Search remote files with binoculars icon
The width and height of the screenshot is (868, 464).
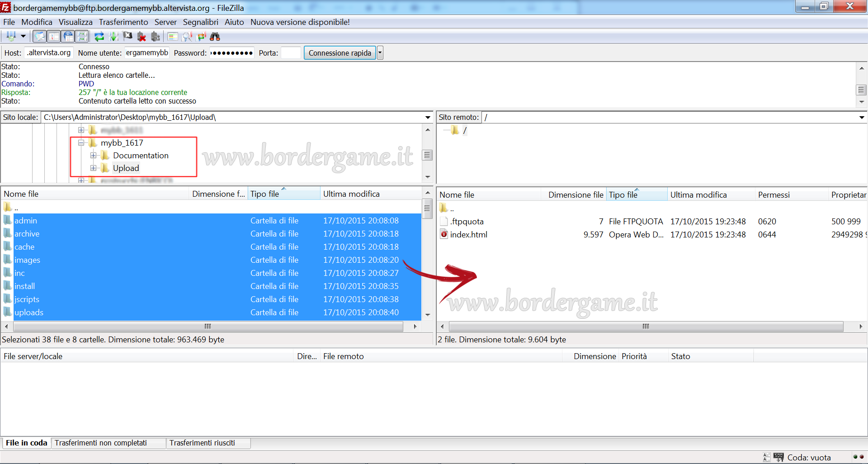click(215, 36)
